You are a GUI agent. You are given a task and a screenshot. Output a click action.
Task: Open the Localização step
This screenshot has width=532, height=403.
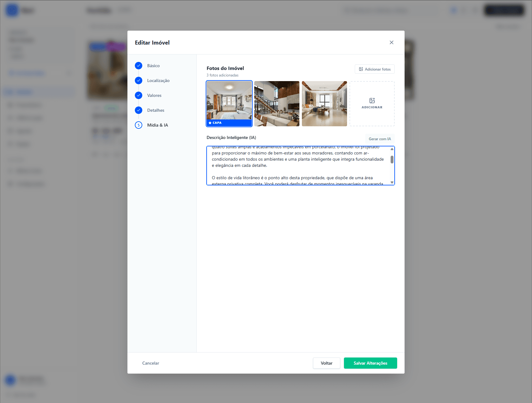(x=158, y=80)
